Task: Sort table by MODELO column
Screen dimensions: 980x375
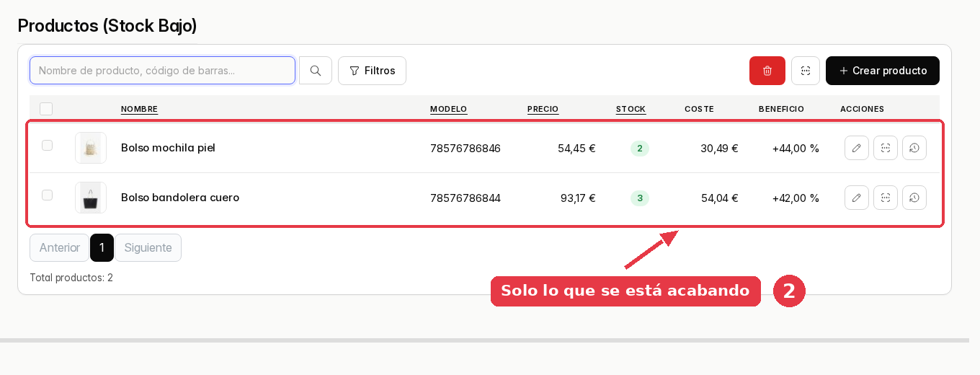Action: pyautogui.click(x=448, y=109)
